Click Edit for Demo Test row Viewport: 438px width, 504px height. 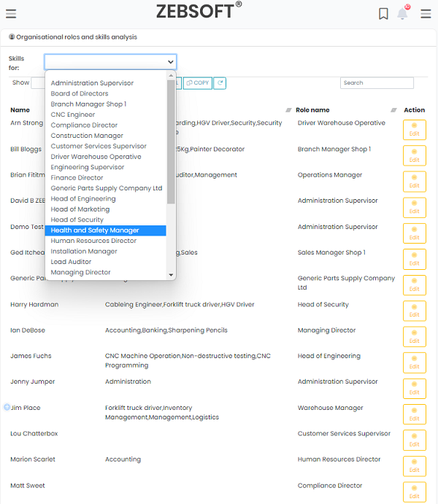(414, 233)
